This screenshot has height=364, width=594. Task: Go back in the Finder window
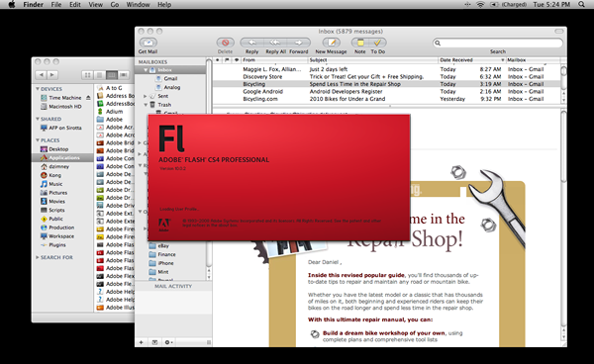41,75
